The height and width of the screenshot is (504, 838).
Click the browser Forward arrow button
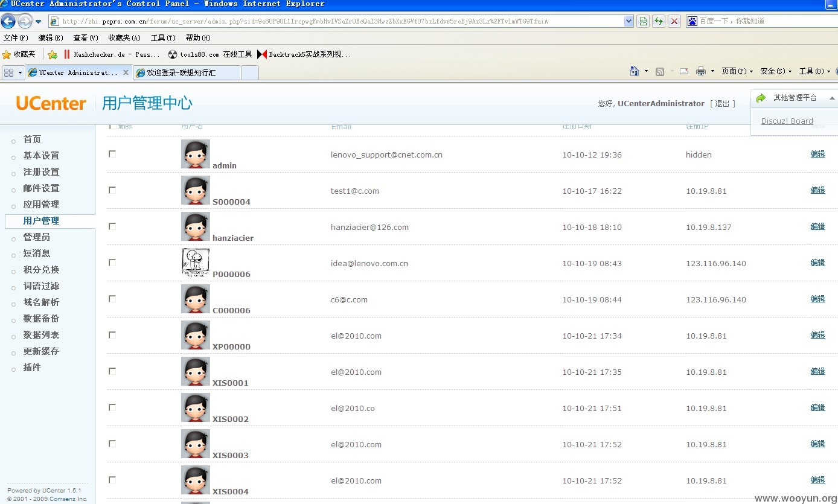(x=25, y=22)
